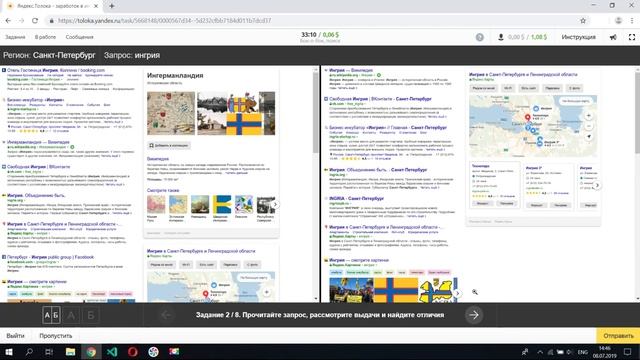Click the flag image in right panel picture results
Viewport: 640px width, 360px height.
(396, 290)
